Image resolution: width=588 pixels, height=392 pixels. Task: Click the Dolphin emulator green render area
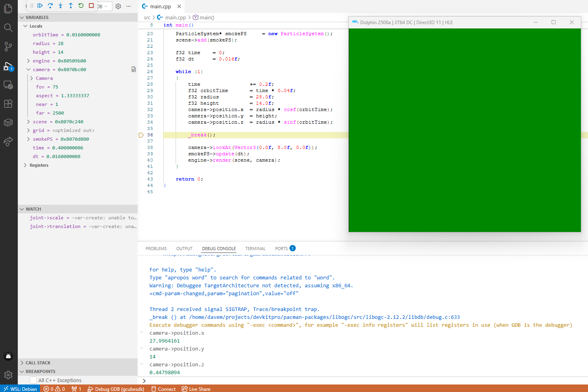(x=465, y=130)
